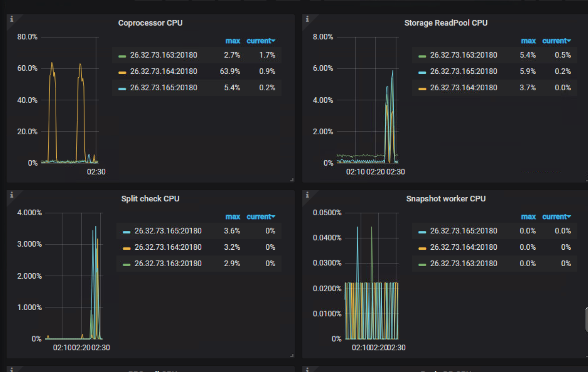Open the Coprocessor CPU panel title menu
This screenshot has height=372, width=588.
150,23
